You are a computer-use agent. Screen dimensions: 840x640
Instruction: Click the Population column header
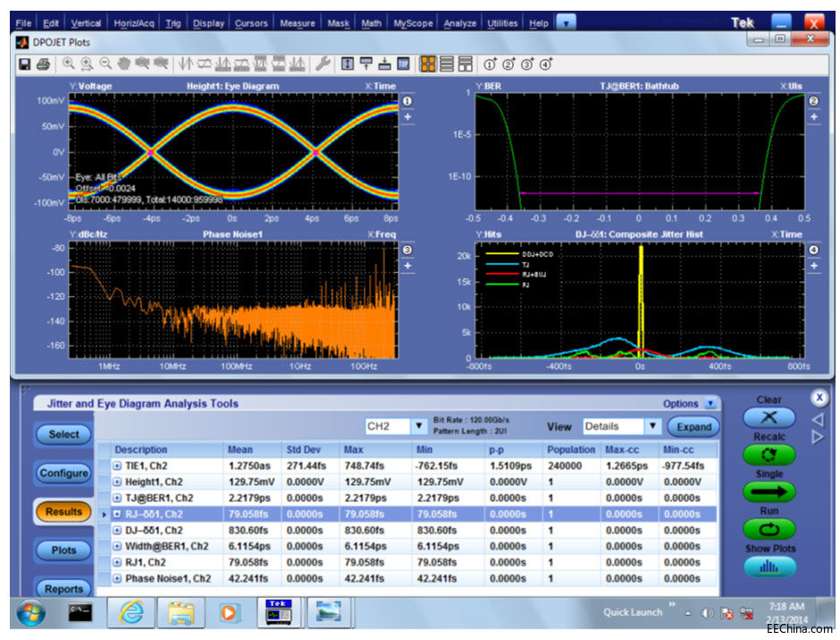click(x=571, y=450)
